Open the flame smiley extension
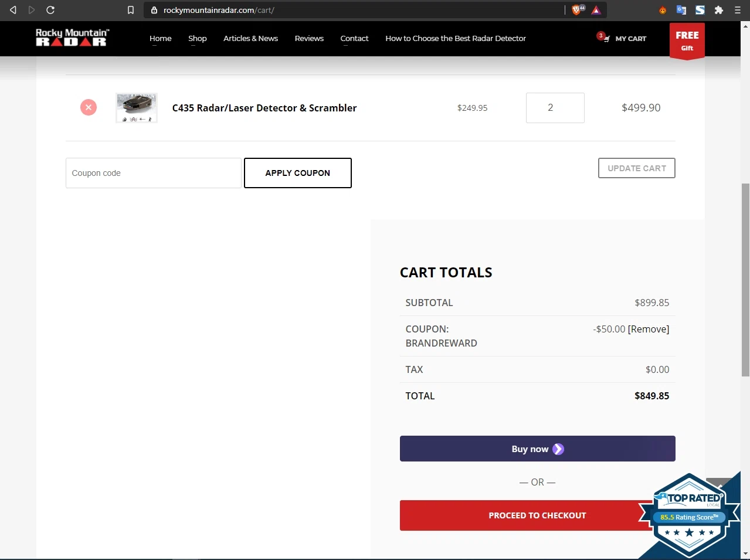750x560 pixels. (663, 10)
